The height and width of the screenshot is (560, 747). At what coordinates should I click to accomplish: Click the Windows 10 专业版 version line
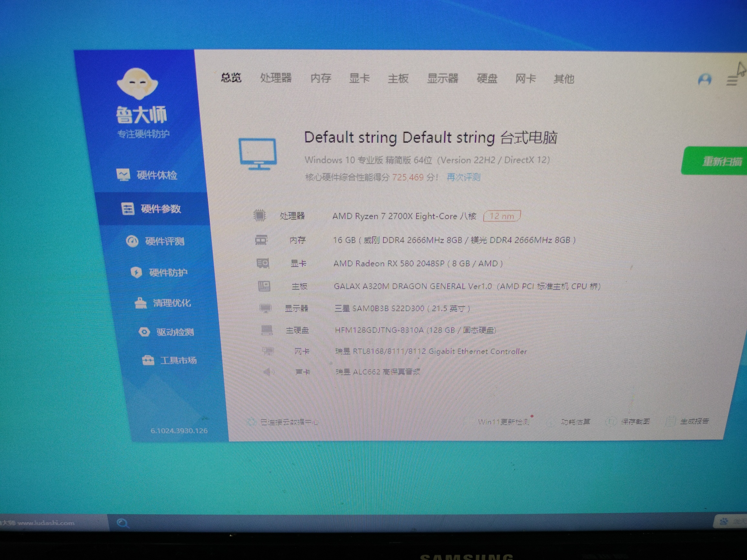click(x=427, y=160)
